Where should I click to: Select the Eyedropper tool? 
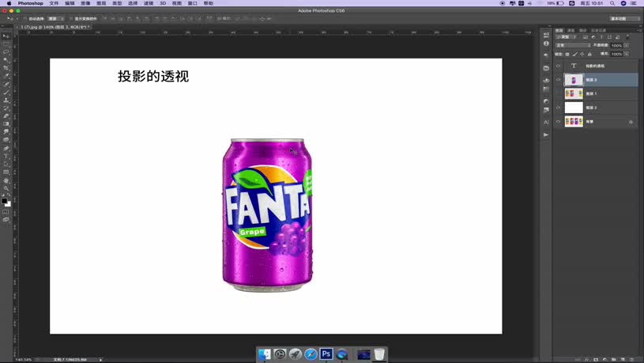6,76
